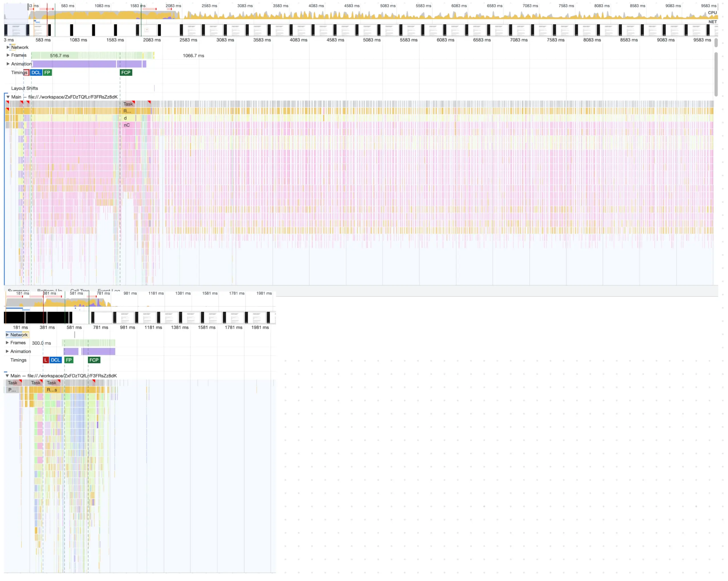Screen dimensions: 728x581
Task: Click the blue DCL marker in the top Timings row
Action: click(x=36, y=73)
